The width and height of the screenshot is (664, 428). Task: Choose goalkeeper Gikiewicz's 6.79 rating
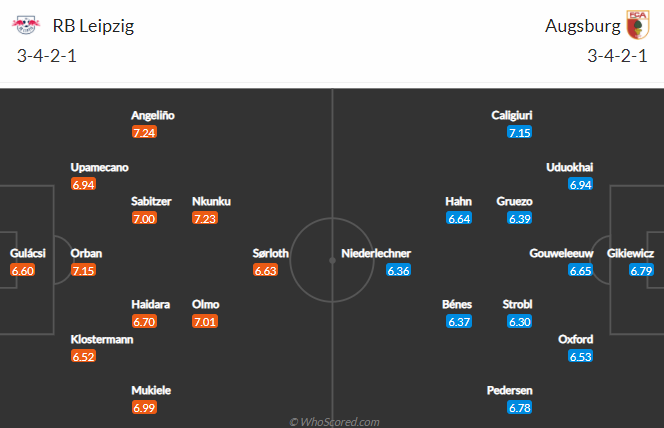tap(641, 271)
